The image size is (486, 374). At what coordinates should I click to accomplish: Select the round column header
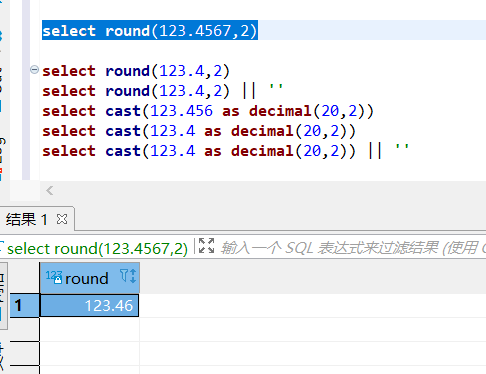[x=90, y=278]
